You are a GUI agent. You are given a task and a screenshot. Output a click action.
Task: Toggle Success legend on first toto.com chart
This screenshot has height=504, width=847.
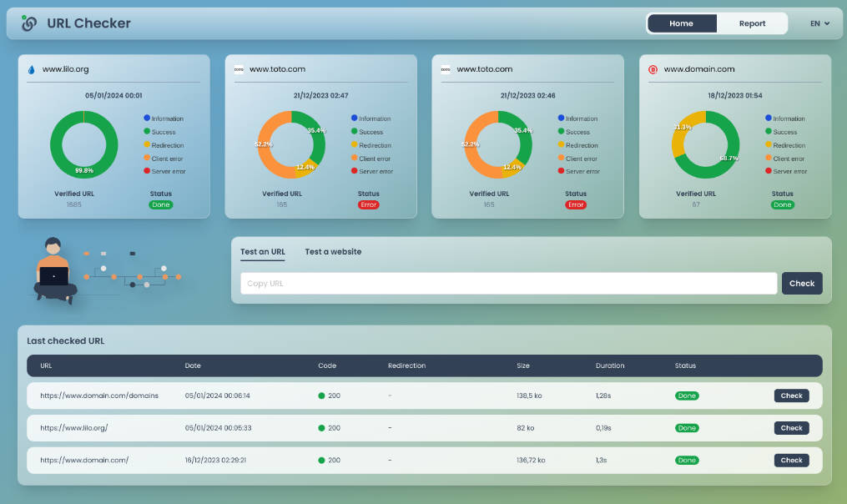(x=355, y=132)
